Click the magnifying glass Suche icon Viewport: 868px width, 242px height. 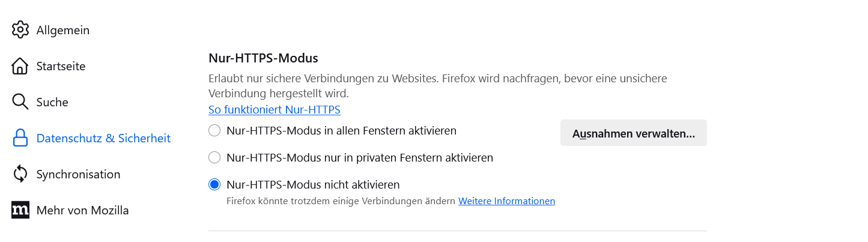pyautogui.click(x=20, y=102)
